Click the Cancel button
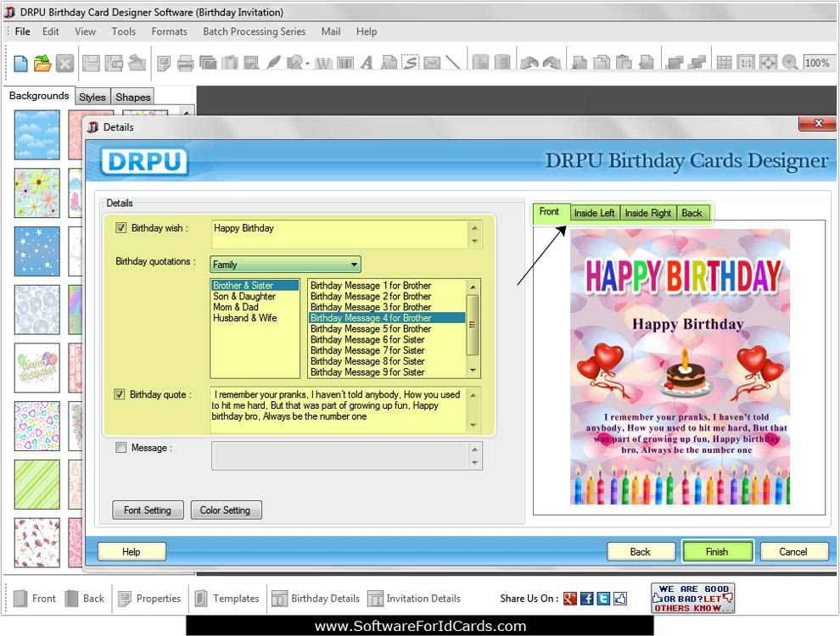840x636 pixels. point(792,552)
